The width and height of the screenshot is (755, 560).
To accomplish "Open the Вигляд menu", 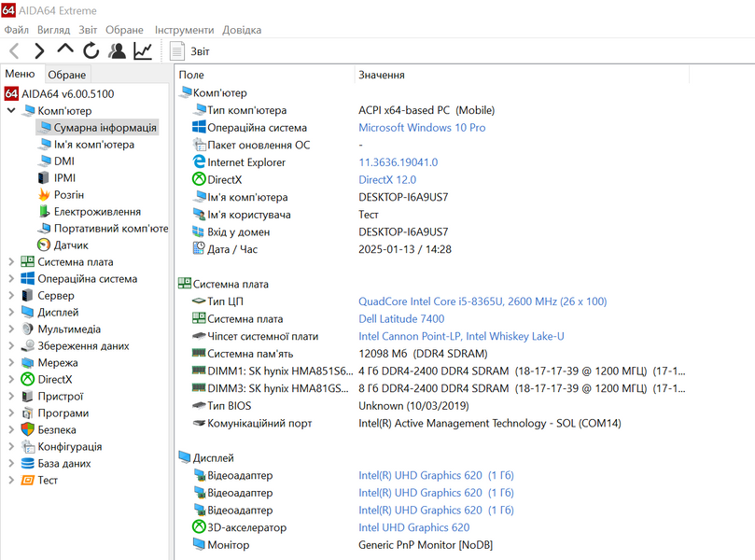I will pos(53,30).
